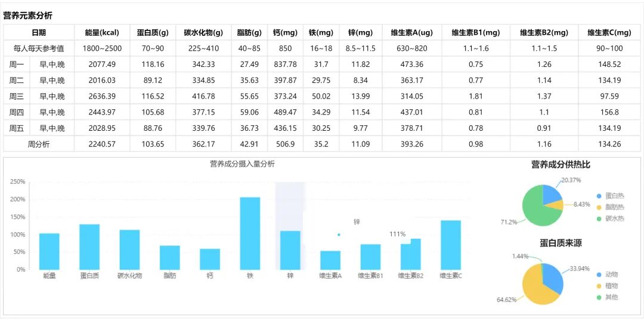Click the 铁(mg) column header

(x=321, y=32)
